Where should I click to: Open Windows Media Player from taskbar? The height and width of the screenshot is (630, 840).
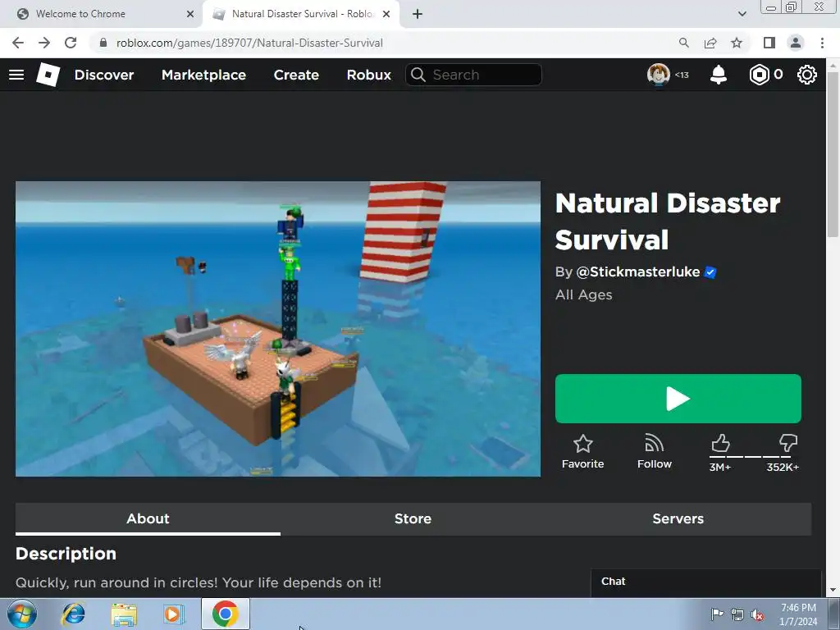[x=174, y=614]
